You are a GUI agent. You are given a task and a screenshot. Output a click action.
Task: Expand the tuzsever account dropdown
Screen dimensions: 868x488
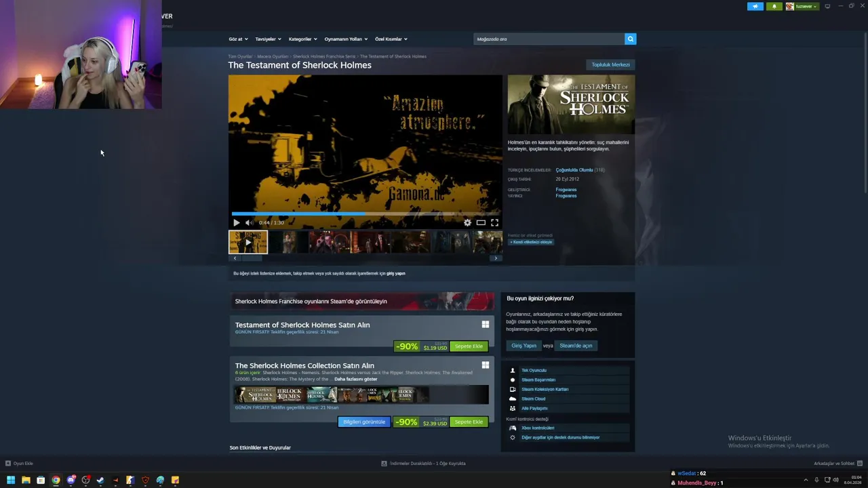(802, 6)
